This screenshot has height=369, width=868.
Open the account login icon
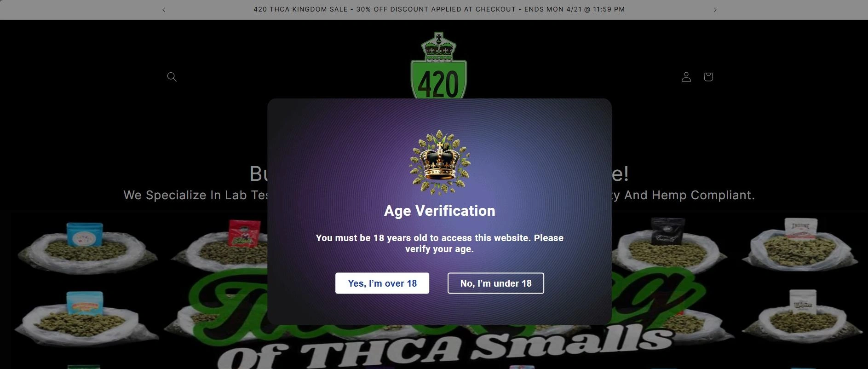(x=686, y=77)
